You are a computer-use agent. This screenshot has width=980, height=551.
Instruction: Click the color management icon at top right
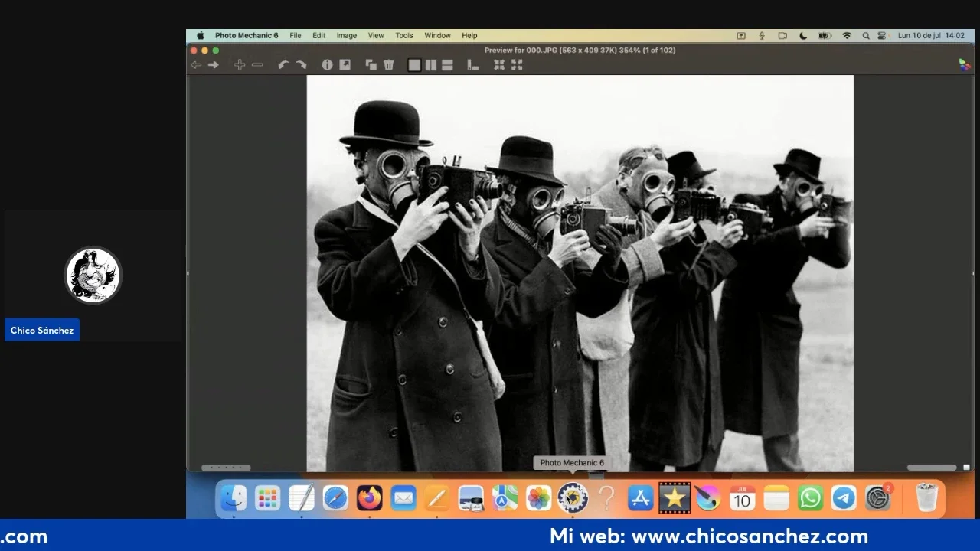pos(965,65)
